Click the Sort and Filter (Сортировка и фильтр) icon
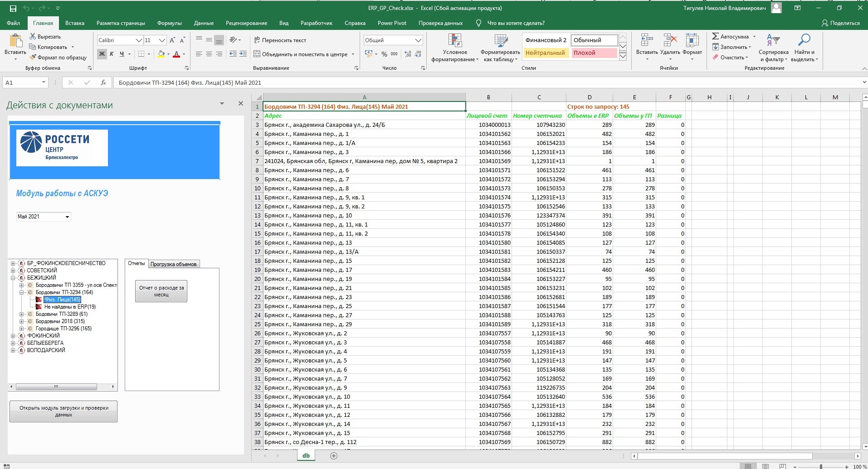 point(773,41)
